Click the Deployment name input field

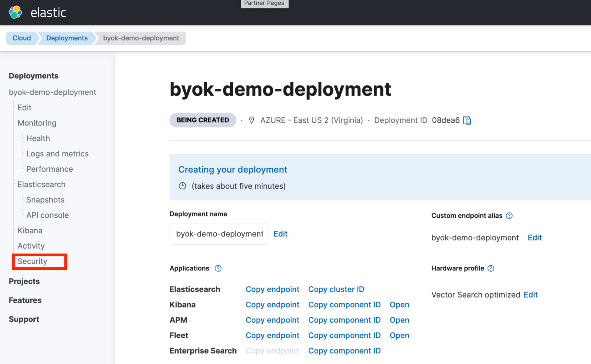[219, 234]
